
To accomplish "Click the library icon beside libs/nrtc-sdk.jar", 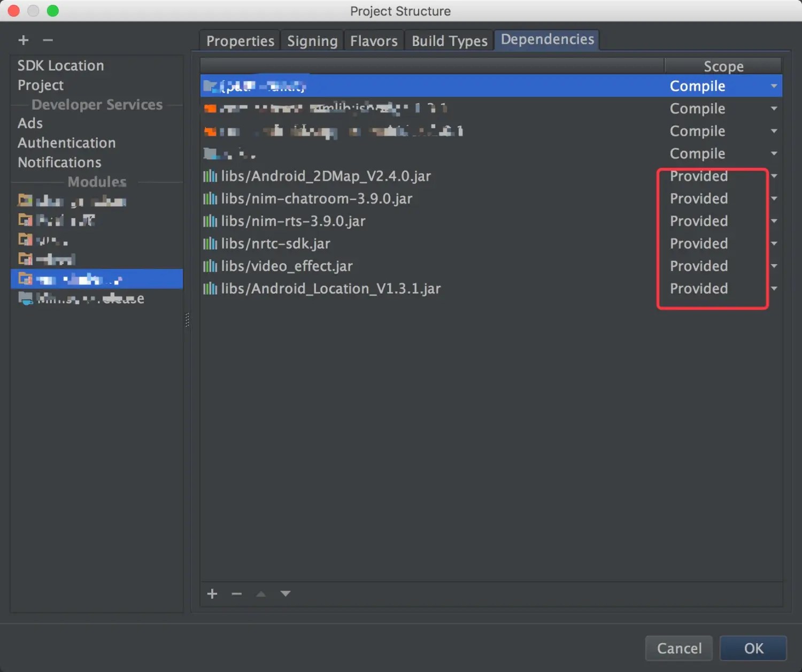I will click(210, 243).
